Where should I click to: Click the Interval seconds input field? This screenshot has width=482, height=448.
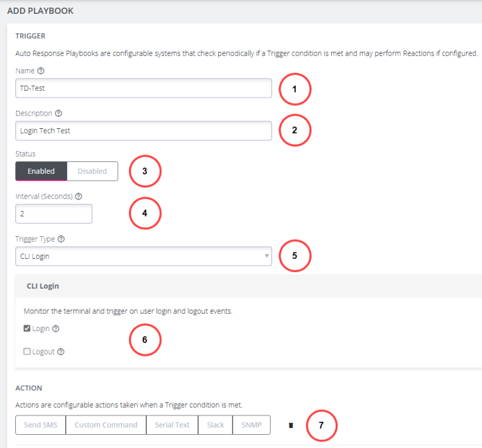tap(53, 214)
